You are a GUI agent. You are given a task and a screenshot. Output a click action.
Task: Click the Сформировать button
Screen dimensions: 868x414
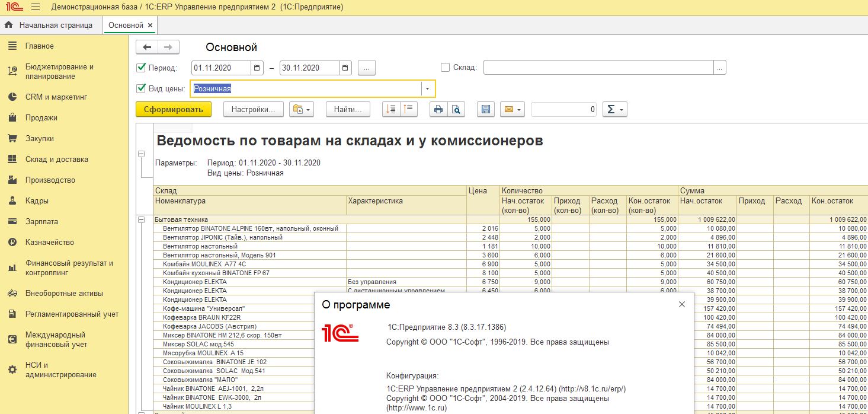click(174, 109)
